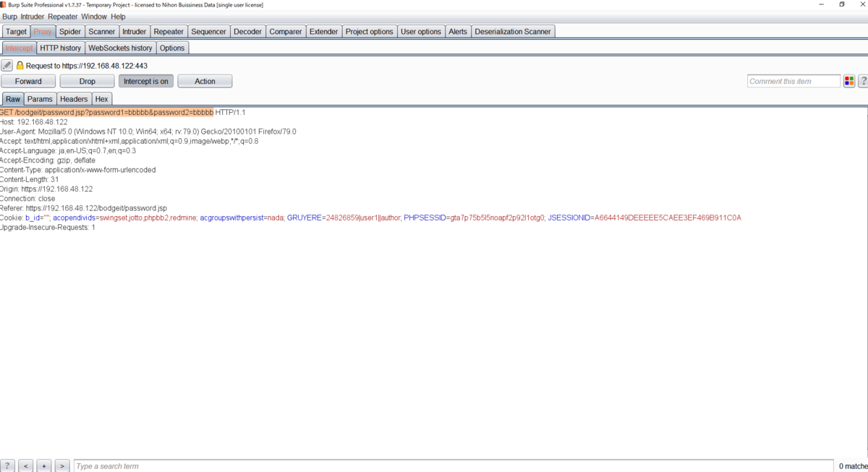This screenshot has height=472, width=868.
Task: Click the Comment this item field
Action: click(793, 81)
